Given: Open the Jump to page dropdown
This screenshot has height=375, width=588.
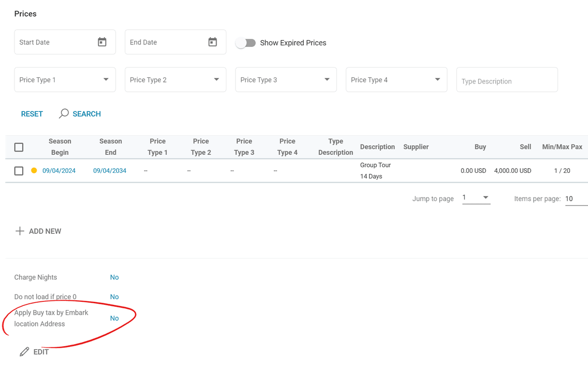Looking at the screenshot, I should point(476,198).
